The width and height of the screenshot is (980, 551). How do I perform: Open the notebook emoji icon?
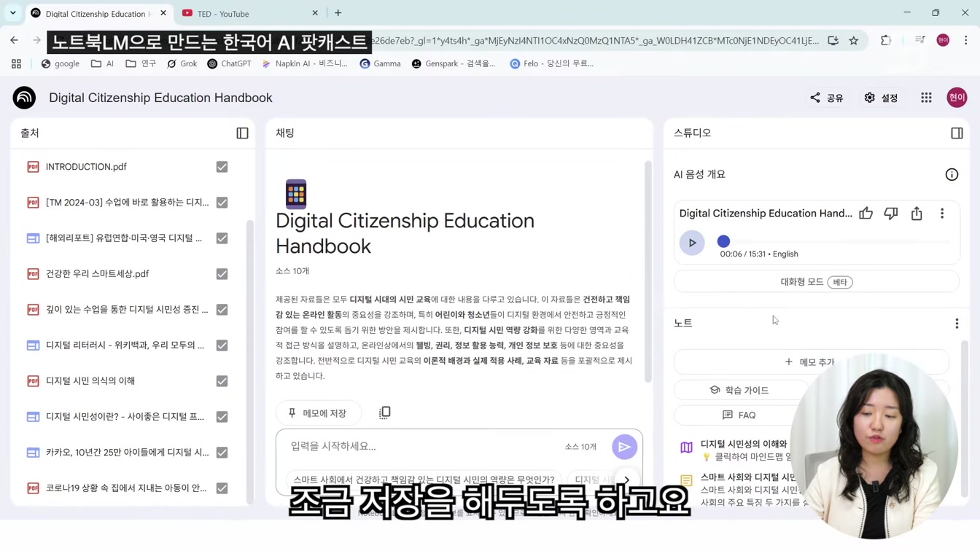(296, 194)
